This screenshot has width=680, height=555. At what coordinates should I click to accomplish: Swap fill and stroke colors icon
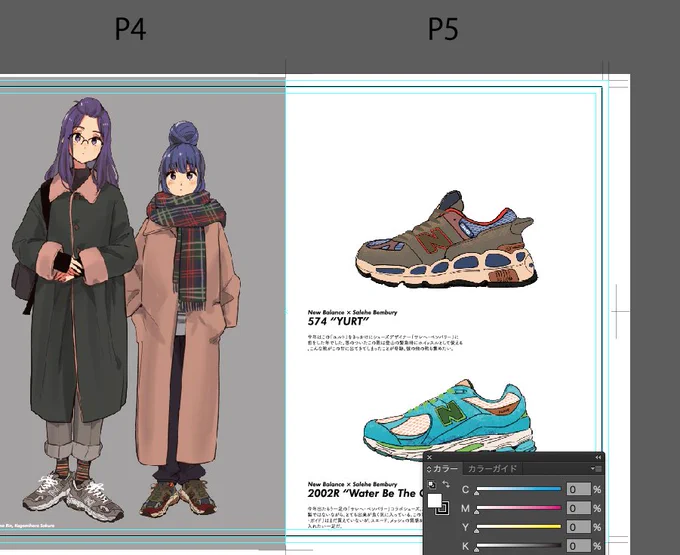pos(445,484)
